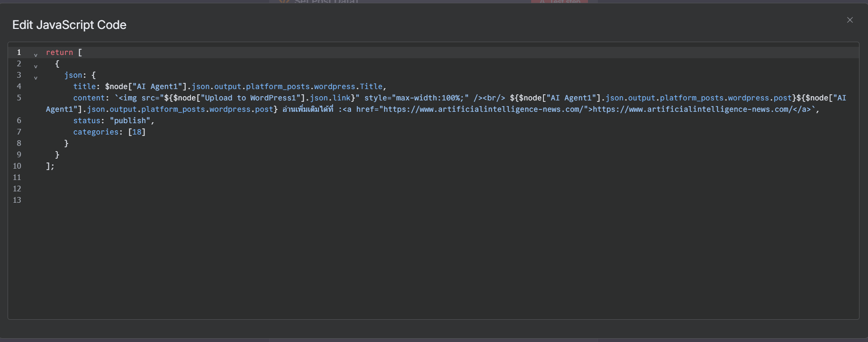
Task: Click line number 5 in the gutter
Action: point(19,98)
